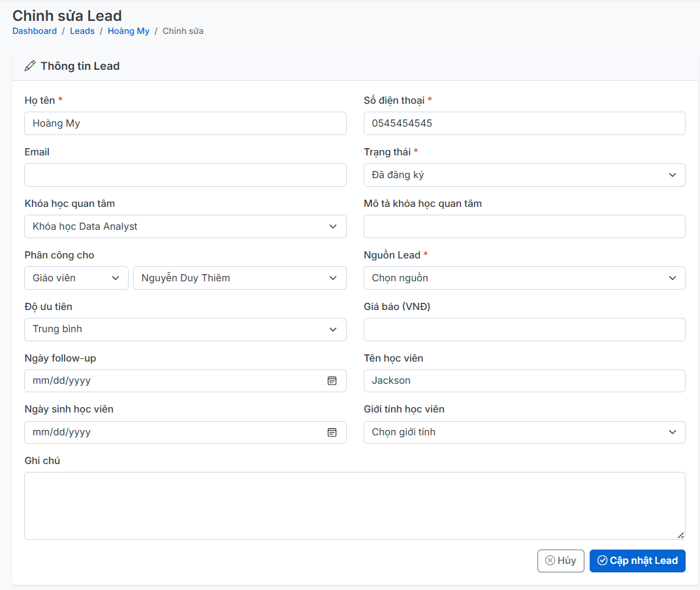Go to Dashboard breadcrumb link
Viewport: 700px width, 590px height.
point(35,31)
